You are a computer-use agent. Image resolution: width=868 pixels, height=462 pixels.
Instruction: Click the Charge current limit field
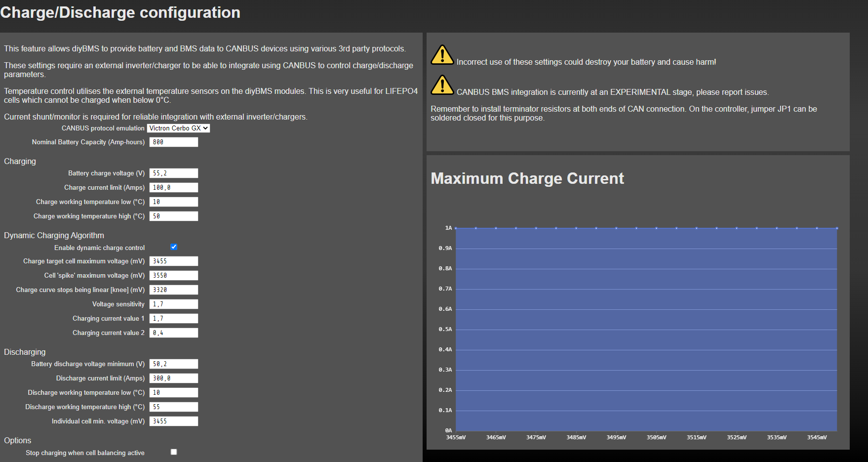[x=173, y=187]
